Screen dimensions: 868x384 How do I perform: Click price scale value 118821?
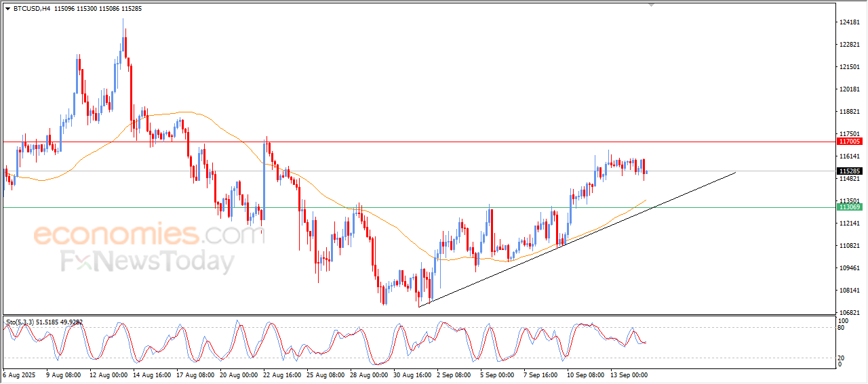click(x=850, y=112)
